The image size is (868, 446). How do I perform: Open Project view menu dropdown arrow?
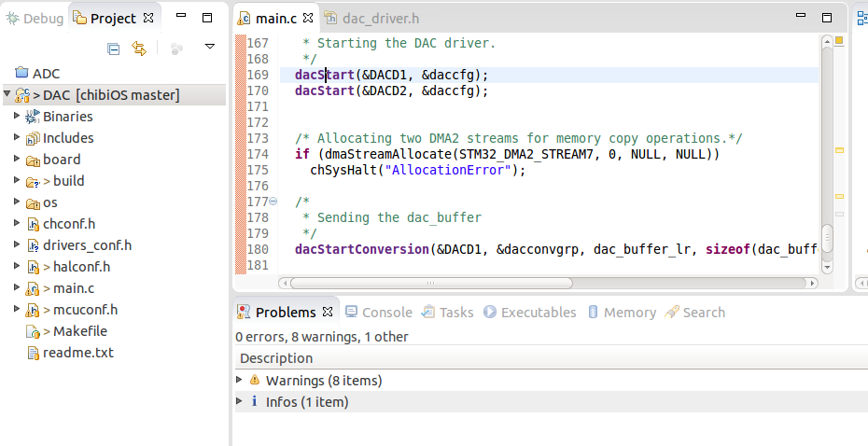210,47
